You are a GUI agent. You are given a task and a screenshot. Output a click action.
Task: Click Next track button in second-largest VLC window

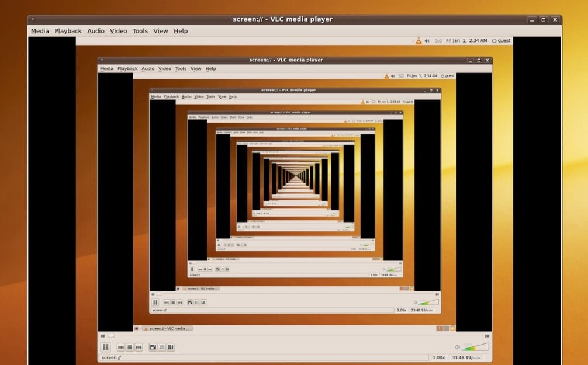139,347
